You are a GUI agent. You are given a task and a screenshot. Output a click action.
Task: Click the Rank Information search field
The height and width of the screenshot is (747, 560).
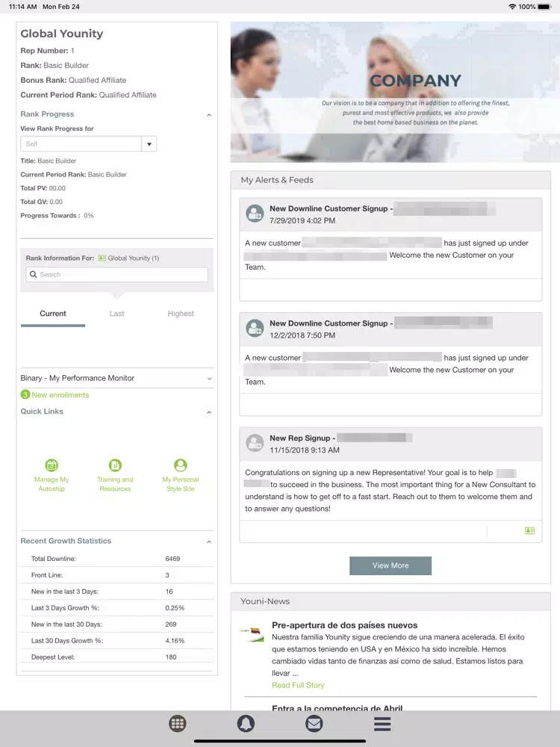point(116,274)
